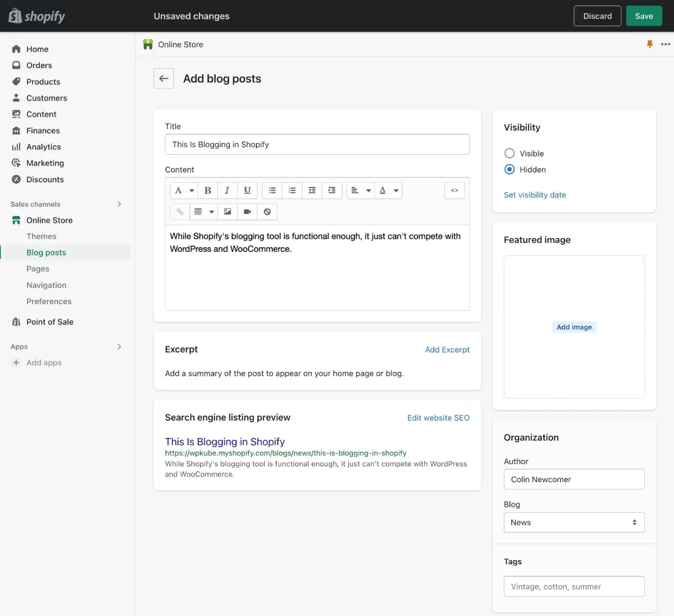Toggle bold formatting
Image resolution: width=674 pixels, height=616 pixels.
[208, 190]
